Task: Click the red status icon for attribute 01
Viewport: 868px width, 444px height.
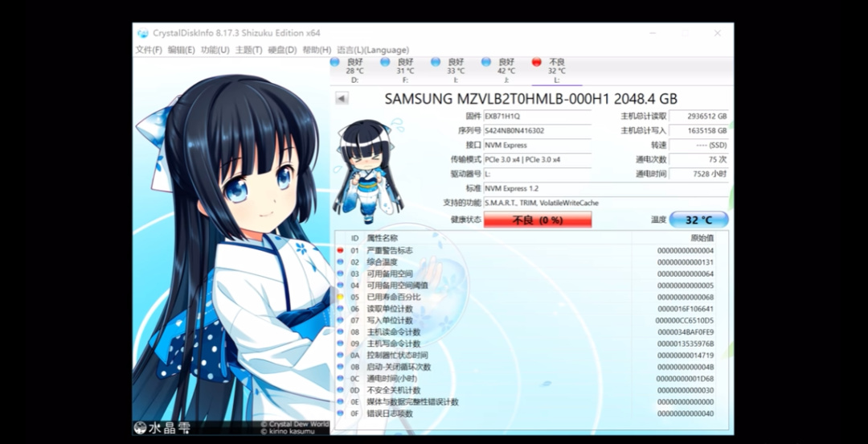Action: pos(340,250)
